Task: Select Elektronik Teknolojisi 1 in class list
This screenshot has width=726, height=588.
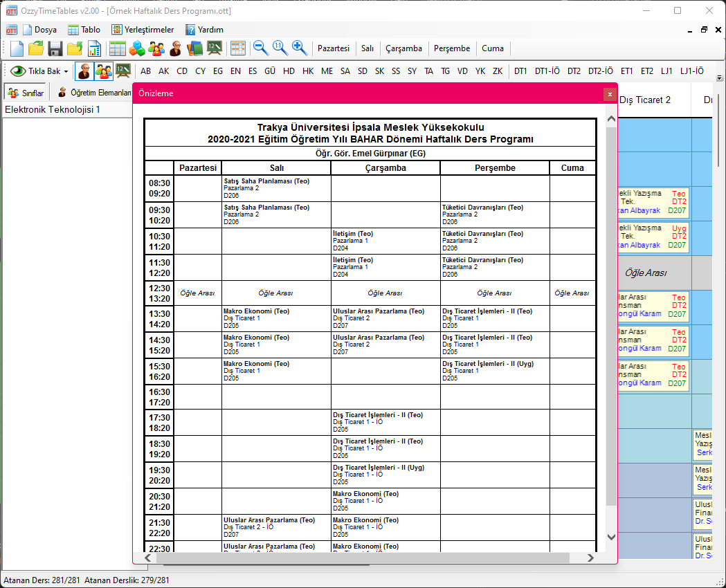Action: [x=53, y=110]
